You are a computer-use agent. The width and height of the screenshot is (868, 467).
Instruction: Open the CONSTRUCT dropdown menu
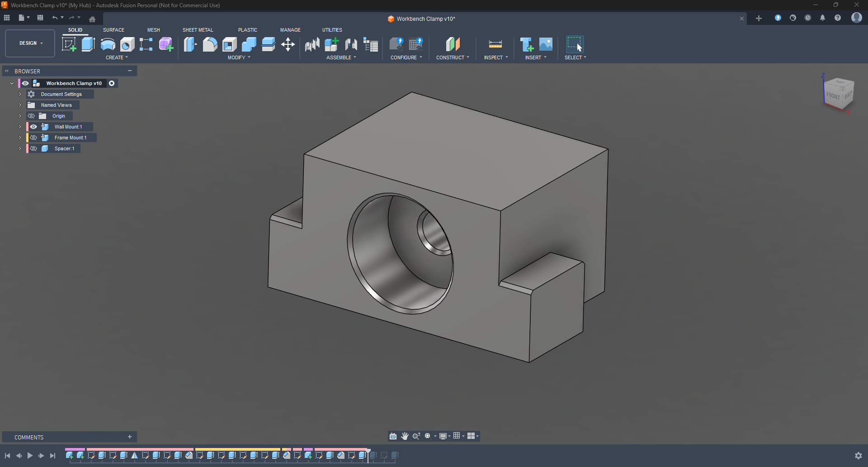pyautogui.click(x=453, y=57)
